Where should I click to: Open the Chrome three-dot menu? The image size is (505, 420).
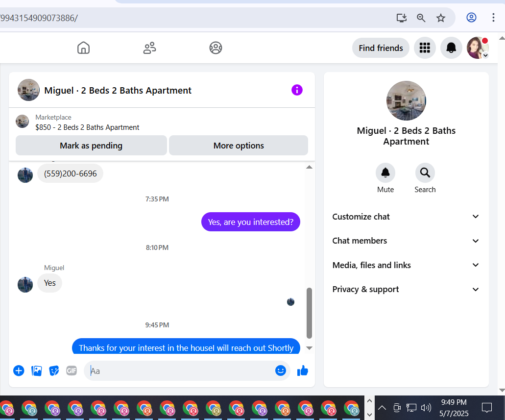coord(493,18)
